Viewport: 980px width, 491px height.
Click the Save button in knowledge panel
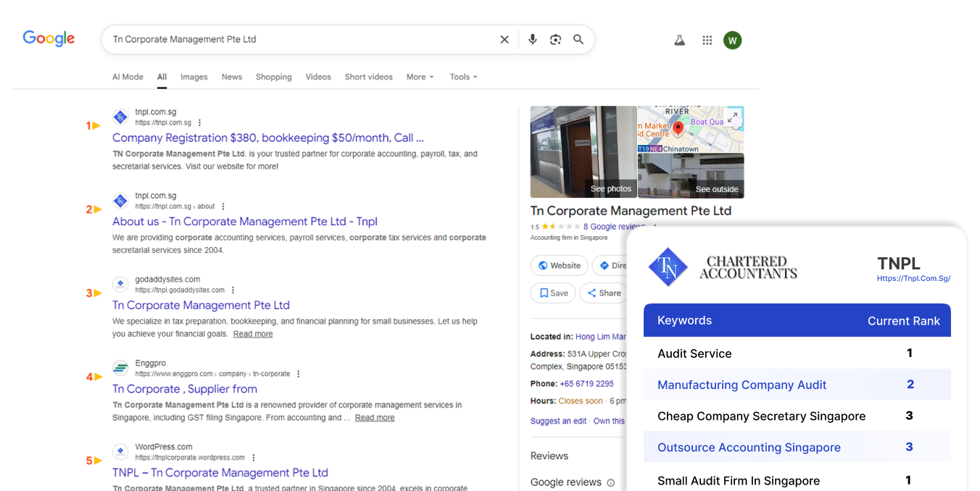[553, 293]
